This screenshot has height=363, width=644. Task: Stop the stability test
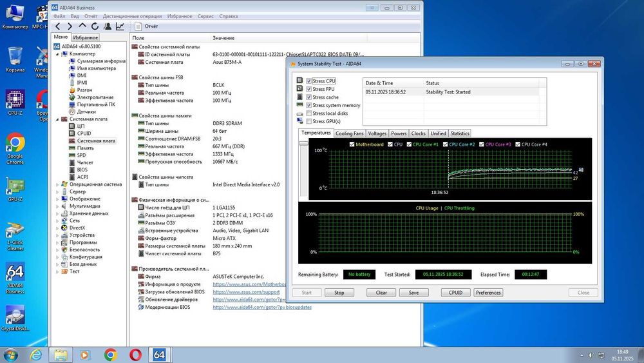click(339, 293)
